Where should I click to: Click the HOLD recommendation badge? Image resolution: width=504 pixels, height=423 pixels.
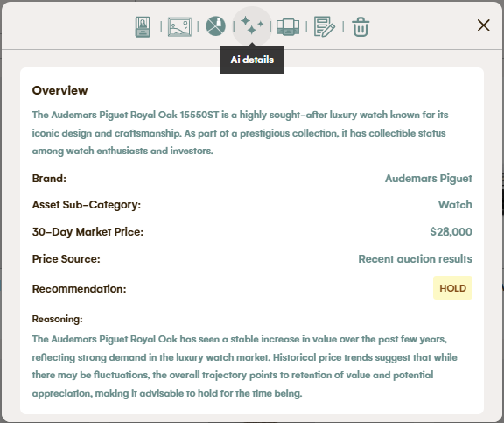(452, 288)
